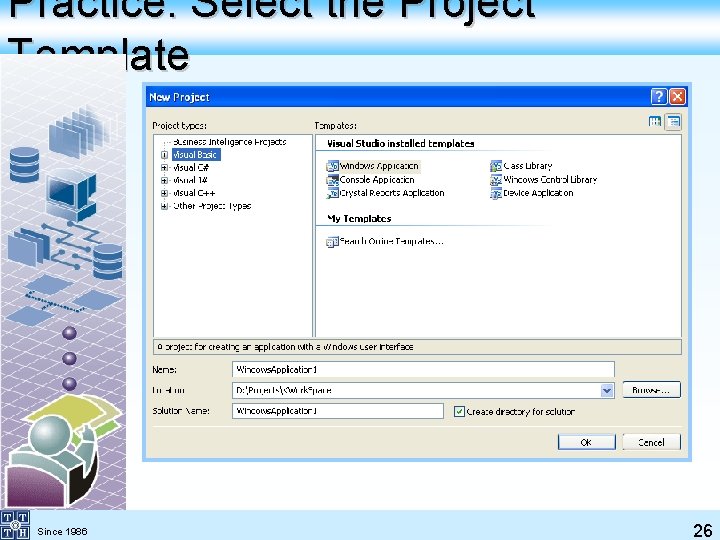Select the Visual J# project type
Image resolution: width=720 pixels, height=540 pixels.
(x=190, y=180)
